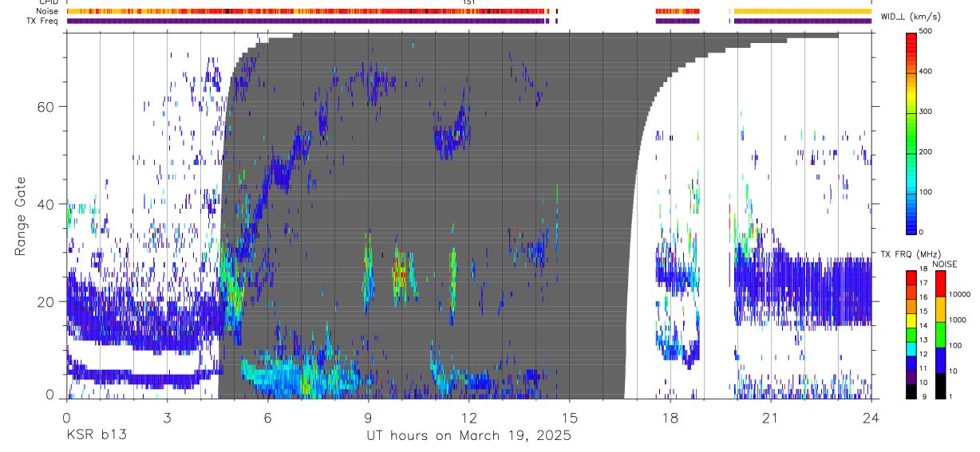The height and width of the screenshot is (452, 980).
Task: Click the '3' UT hour tick label
Action: click(167, 418)
